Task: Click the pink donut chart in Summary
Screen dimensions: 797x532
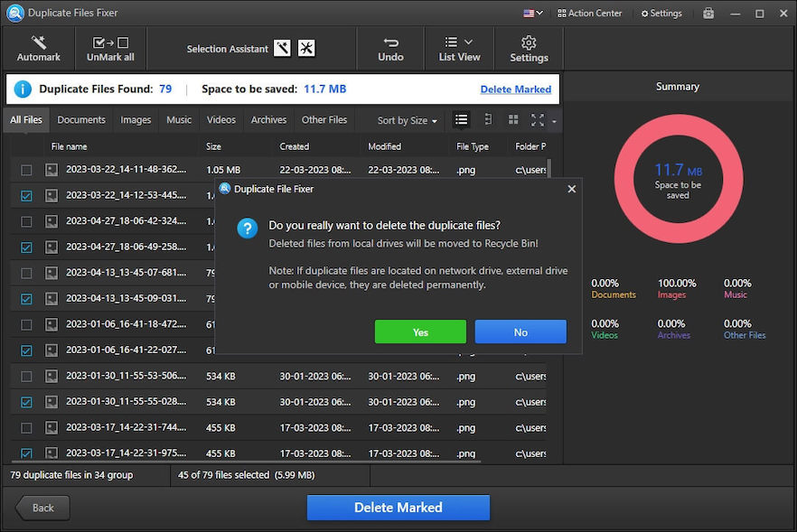Action: point(679,178)
